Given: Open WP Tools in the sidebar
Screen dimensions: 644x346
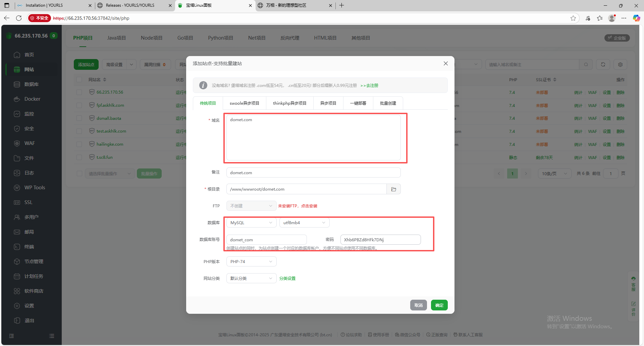Looking at the screenshot, I should (35, 188).
